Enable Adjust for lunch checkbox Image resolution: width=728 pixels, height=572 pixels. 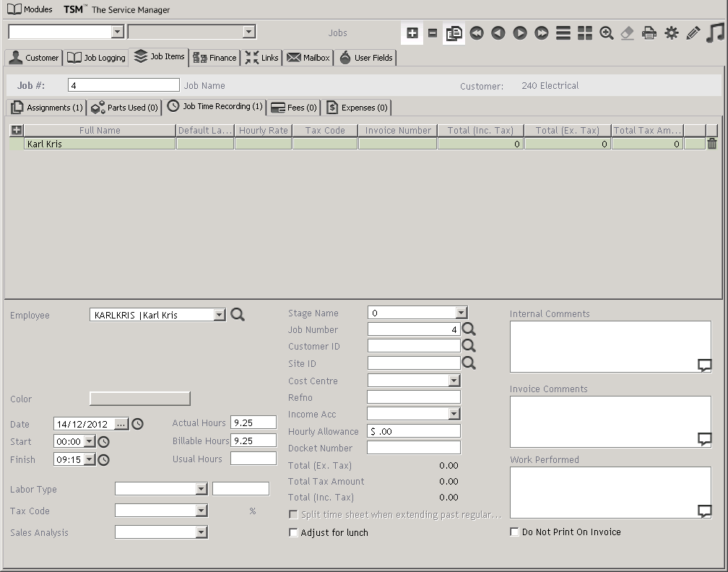(x=293, y=533)
